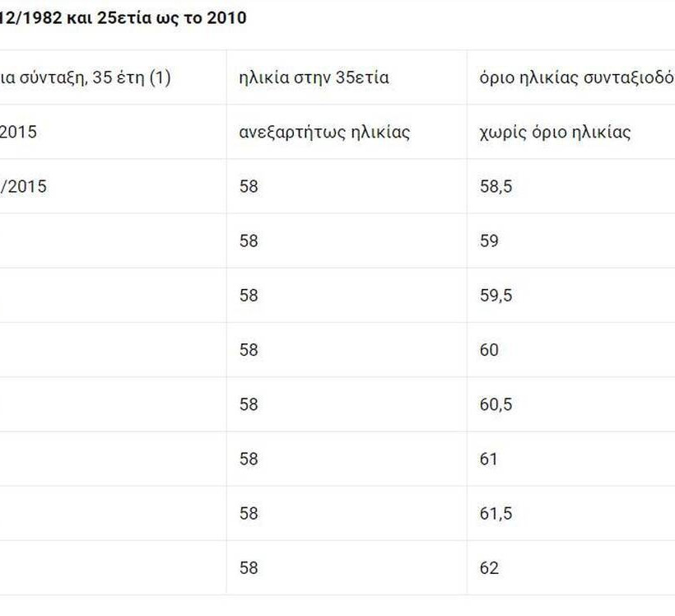Image resolution: width=675 pixels, height=616 pixels.
Task: Click the heading mentioning 25ετία ως το 2010
Action: pyautogui.click(x=123, y=17)
